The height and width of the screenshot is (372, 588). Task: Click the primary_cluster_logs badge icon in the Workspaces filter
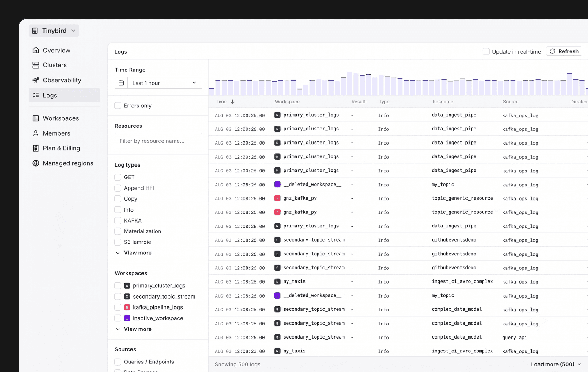coord(127,286)
